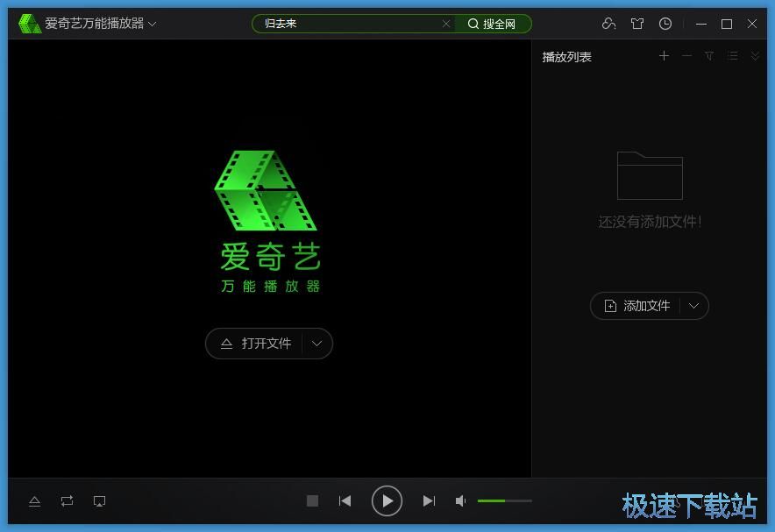Minimize the player window

click(x=700, y=24)
